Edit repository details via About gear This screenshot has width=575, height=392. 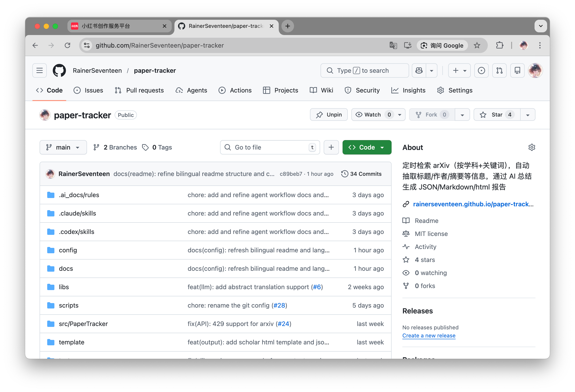[x=531, y=147]
